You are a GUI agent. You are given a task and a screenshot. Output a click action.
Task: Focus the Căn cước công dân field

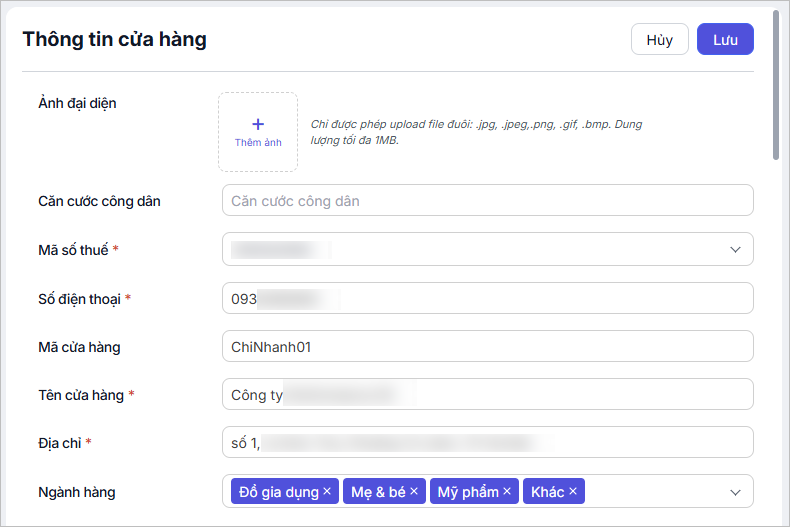pyautogui.click(x=487, y=201)
